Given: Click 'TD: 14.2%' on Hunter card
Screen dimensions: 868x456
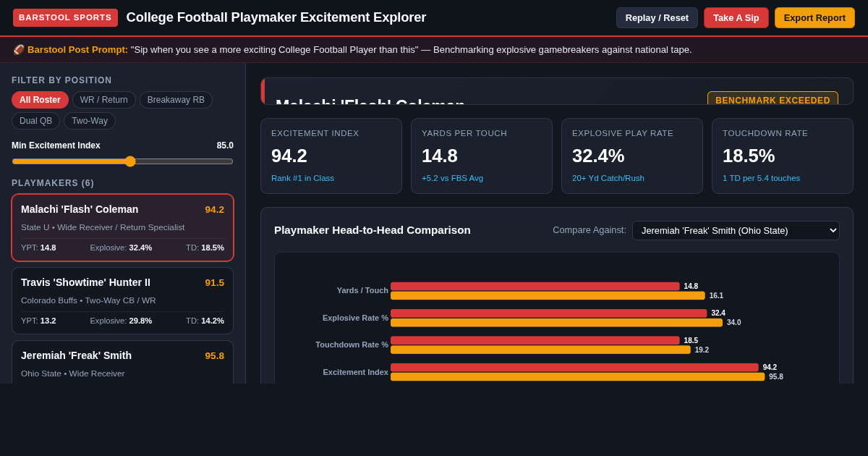Looking at the screenshot, I should pos(205,321).
